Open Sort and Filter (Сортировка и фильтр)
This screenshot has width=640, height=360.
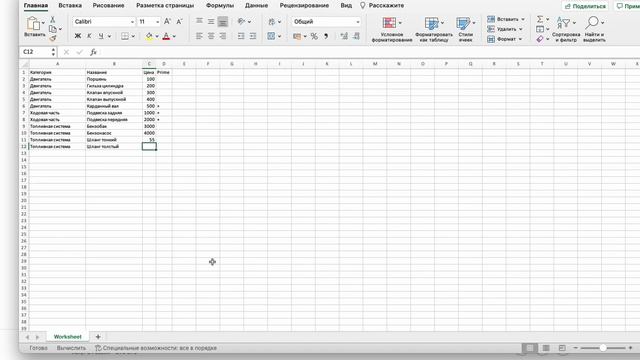click(x=566, y=29)
